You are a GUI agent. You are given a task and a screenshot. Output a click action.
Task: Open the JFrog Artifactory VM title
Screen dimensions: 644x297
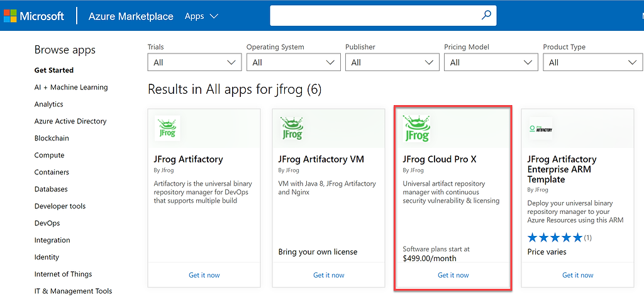coord(321,159)
